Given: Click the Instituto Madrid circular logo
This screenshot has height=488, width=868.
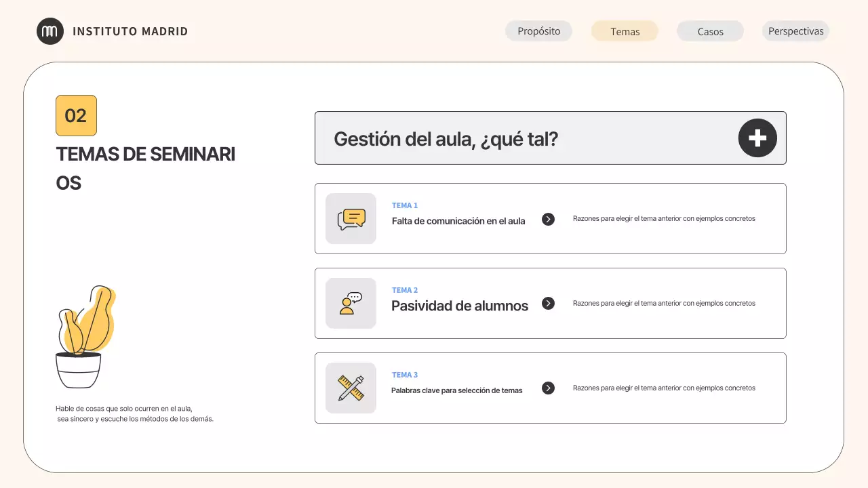Looking at the screenshot, I should (x=50, y=31).
